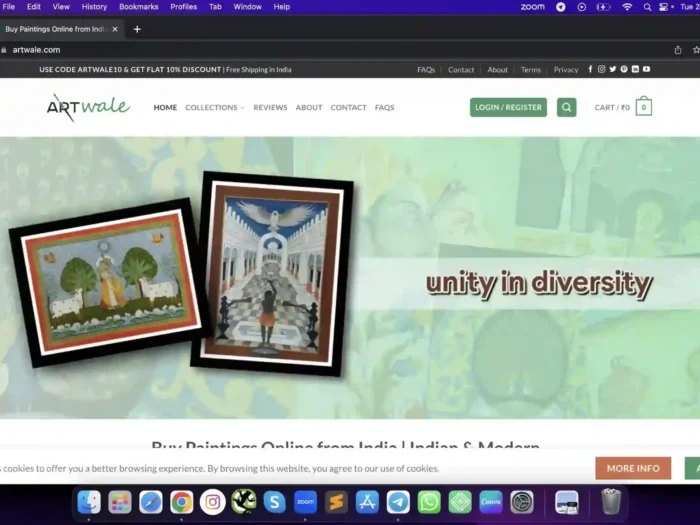Open the History menu
The image size is (700, 525).
[94, 7]
